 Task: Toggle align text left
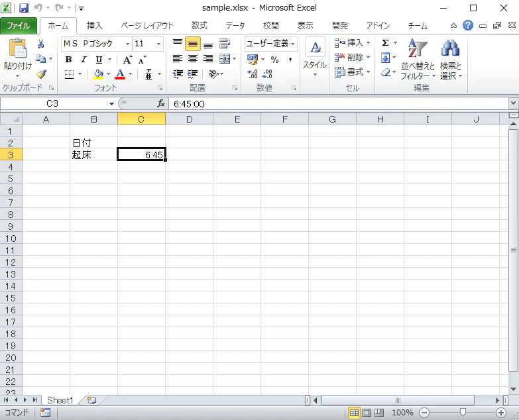(178, 59)
